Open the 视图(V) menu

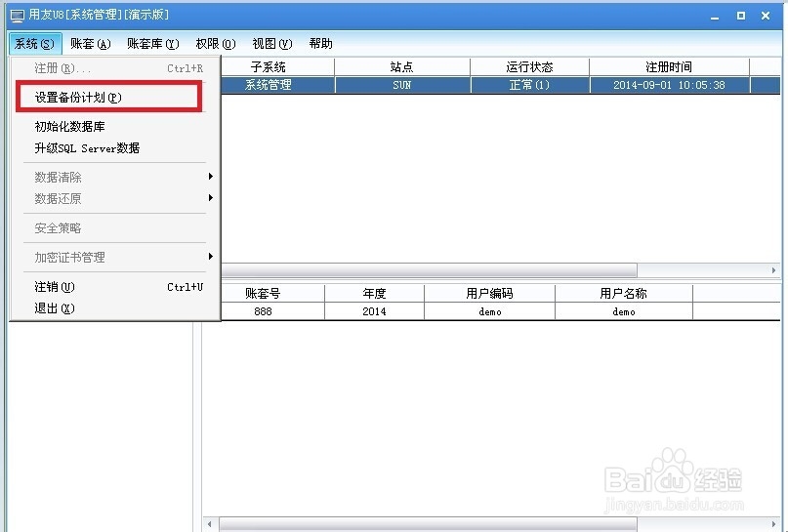point(271,44)
